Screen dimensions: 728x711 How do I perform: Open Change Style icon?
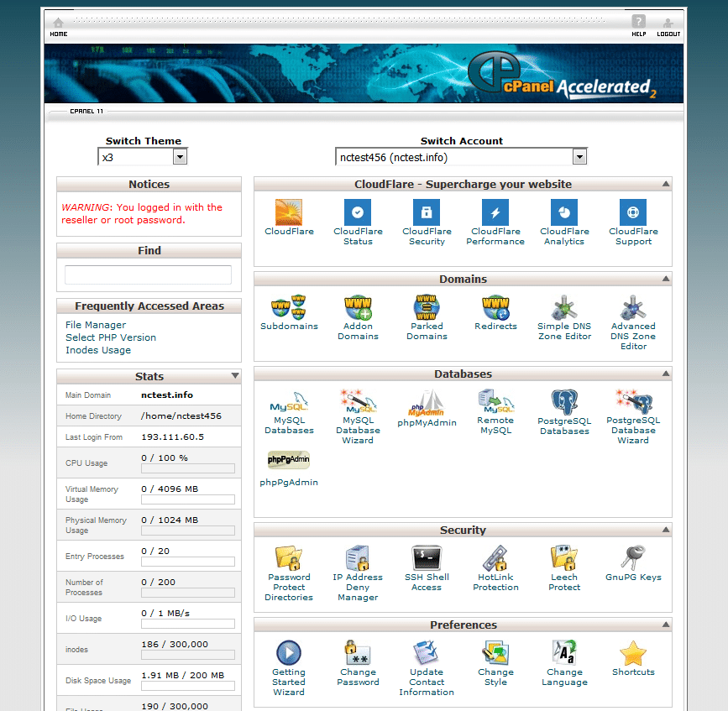tap(495, 653)
